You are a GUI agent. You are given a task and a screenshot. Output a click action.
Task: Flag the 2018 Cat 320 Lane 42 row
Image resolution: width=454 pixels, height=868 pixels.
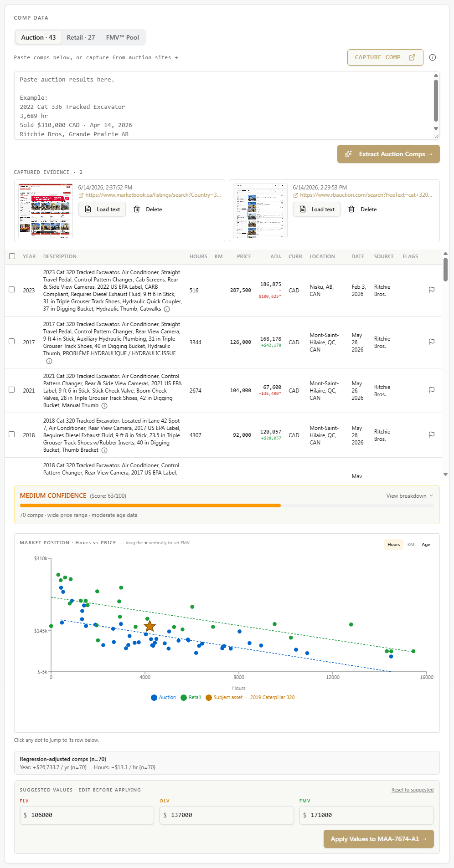pyautogui.click(x=432, y=435)
